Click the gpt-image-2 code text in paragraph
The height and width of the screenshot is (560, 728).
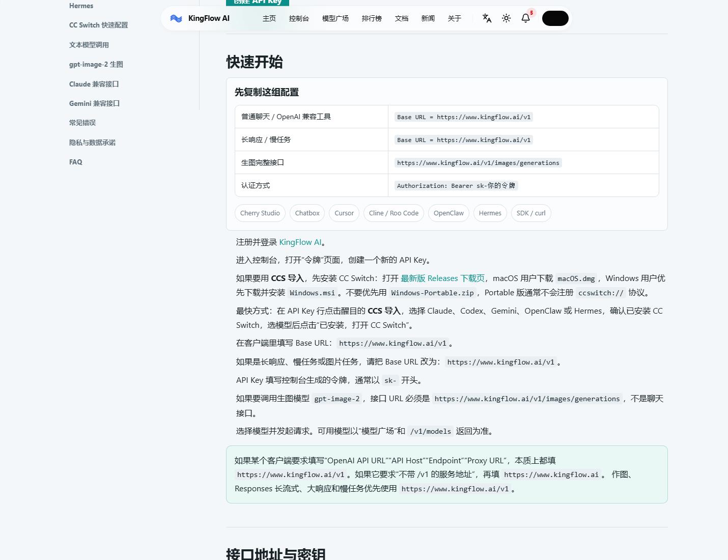pos(337,399)
